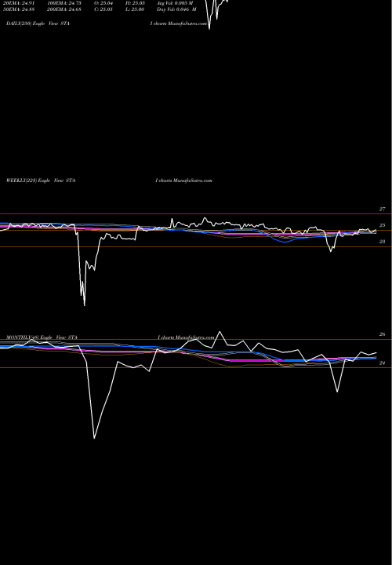Click the '20EMA: 24.91' value text
Image resolution: width=392 pixels, height=565 pixels.
click(x=19, y=3)
